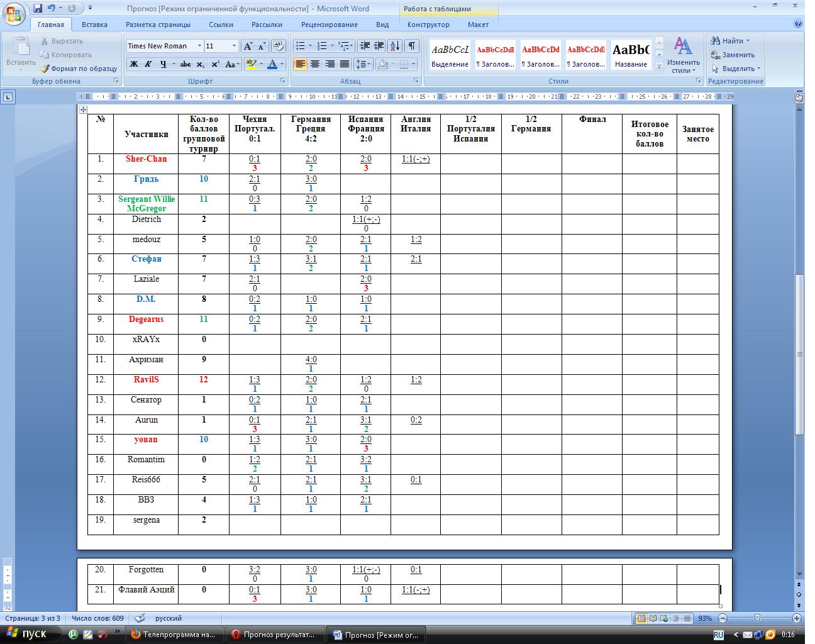Toggle strikethrough with the abc button
This screenshot has height=644, width=815.
point(185,64)
